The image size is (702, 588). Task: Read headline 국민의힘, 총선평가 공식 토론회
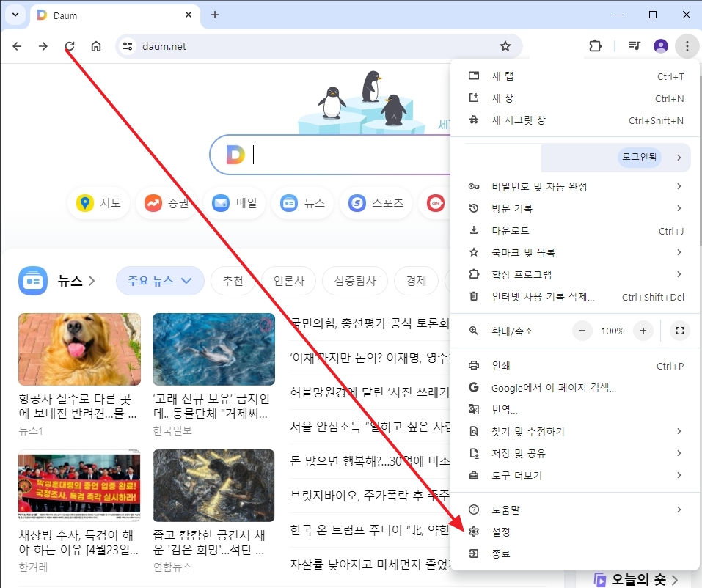coord(370,323)
